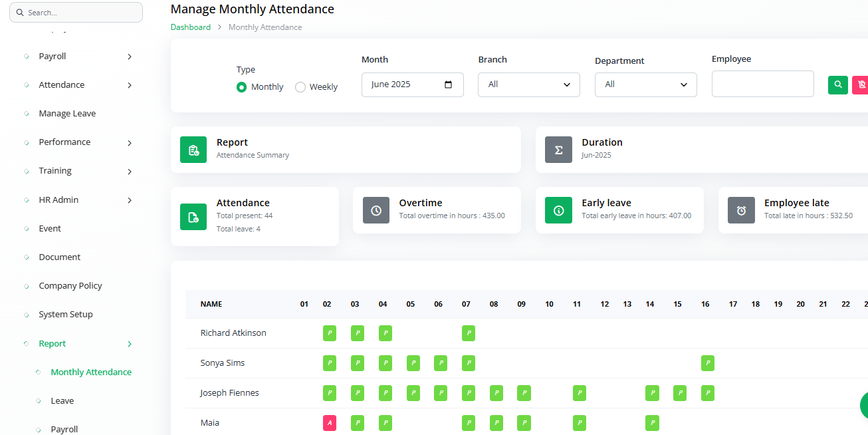Image resolution: width=868 pixels, height=435 pixels.
Task: Click Richard Atkinson's present badge on day 02
Action: pyautogui.click(x=330, y=333)
